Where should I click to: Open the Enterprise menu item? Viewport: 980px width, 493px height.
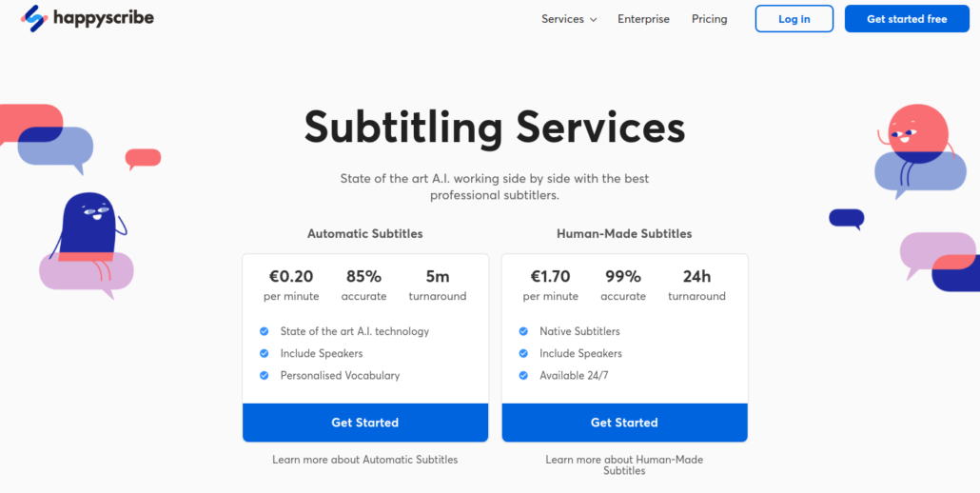643,19
